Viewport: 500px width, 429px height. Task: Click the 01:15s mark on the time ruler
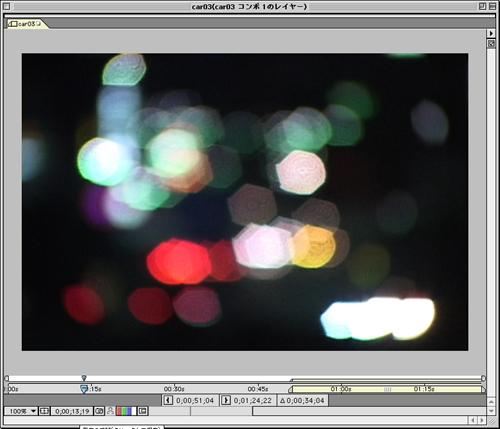click(x=424, y=389)
